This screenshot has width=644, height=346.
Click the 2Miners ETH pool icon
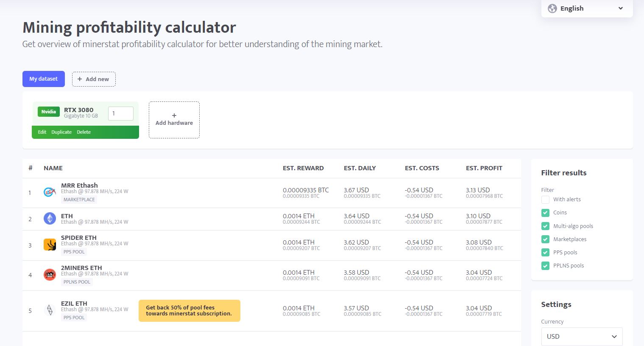pos(50,275)
